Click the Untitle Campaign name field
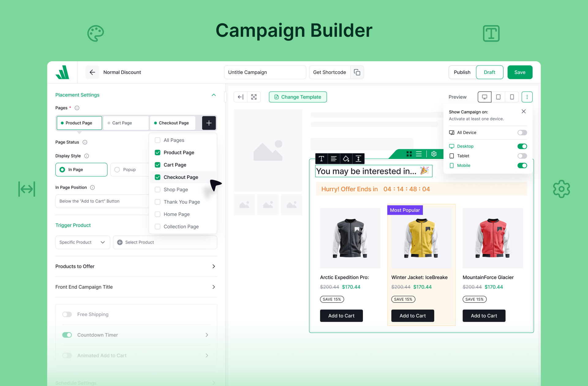588x386 pixels. 265,72
